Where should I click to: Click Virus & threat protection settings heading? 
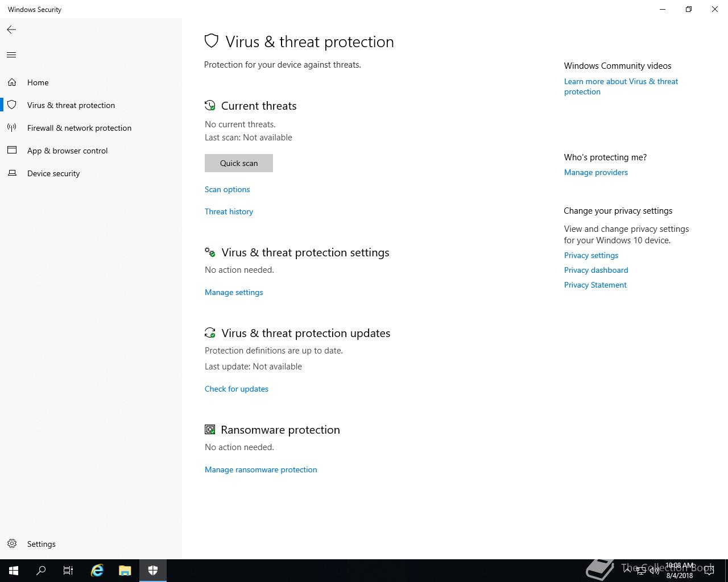point(305,252)
